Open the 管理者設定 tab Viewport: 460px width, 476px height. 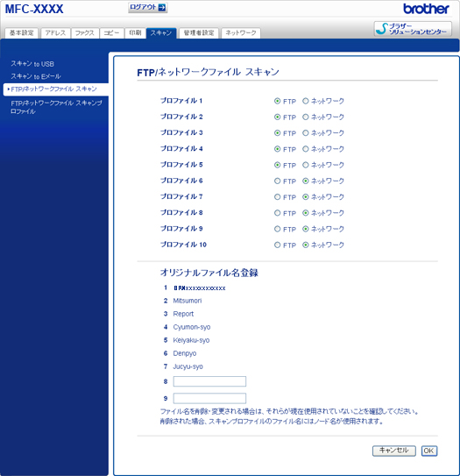(x=199, y=32)
